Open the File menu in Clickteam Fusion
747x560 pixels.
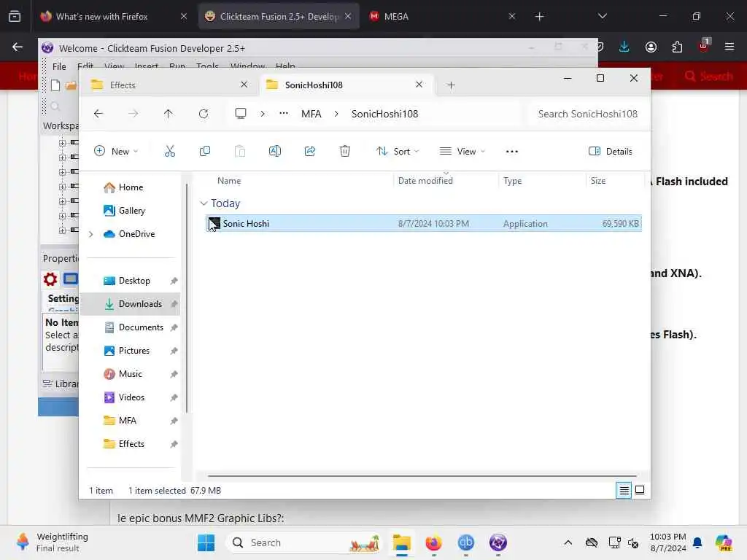pyautogui.click(x=59, y=66)
